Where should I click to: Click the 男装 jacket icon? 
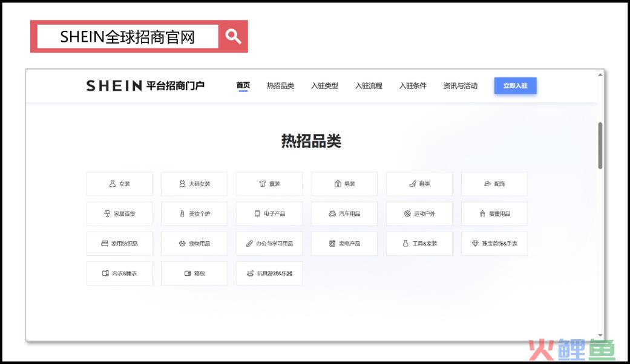(338, 183)
